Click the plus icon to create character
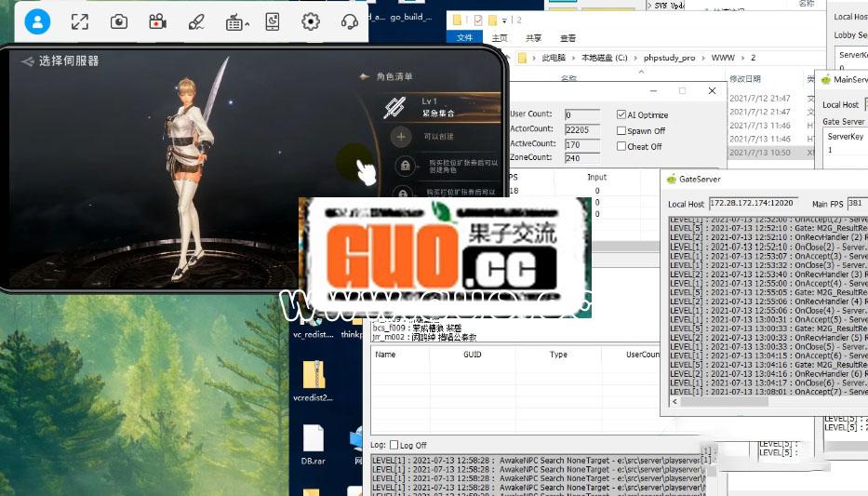 point(401,137)
